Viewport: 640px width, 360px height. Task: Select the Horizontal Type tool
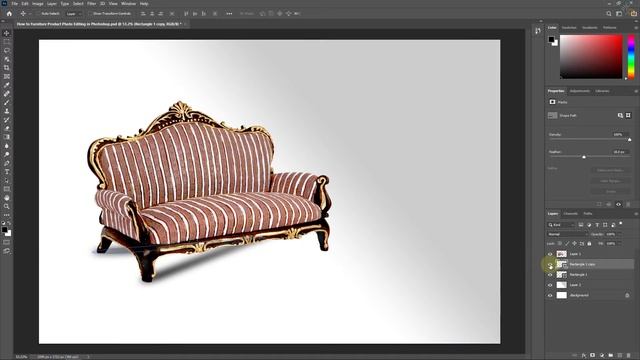click(7, 172)
